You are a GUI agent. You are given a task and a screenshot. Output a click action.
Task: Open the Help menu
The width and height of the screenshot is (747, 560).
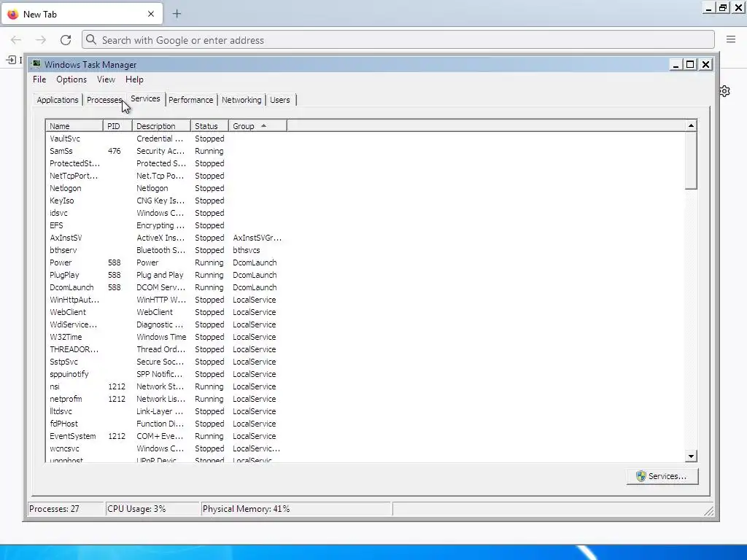tap(134, 79)
